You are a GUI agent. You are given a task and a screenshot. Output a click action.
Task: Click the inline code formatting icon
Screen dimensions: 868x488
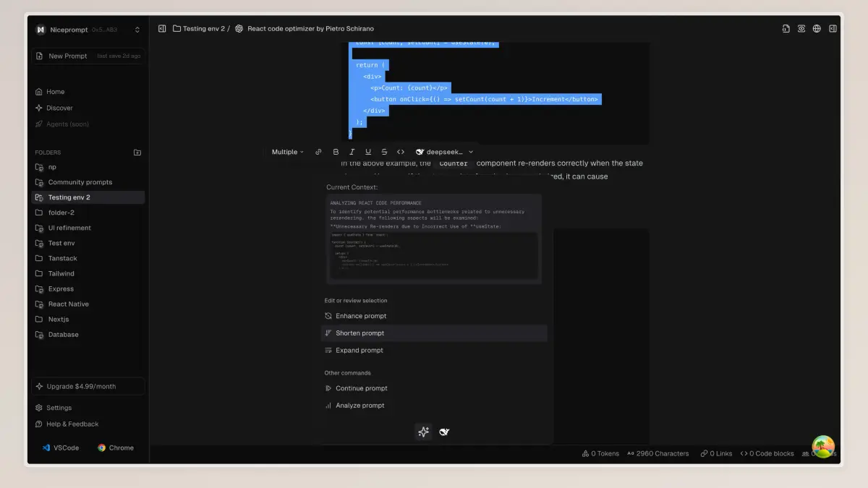[401, 152]
